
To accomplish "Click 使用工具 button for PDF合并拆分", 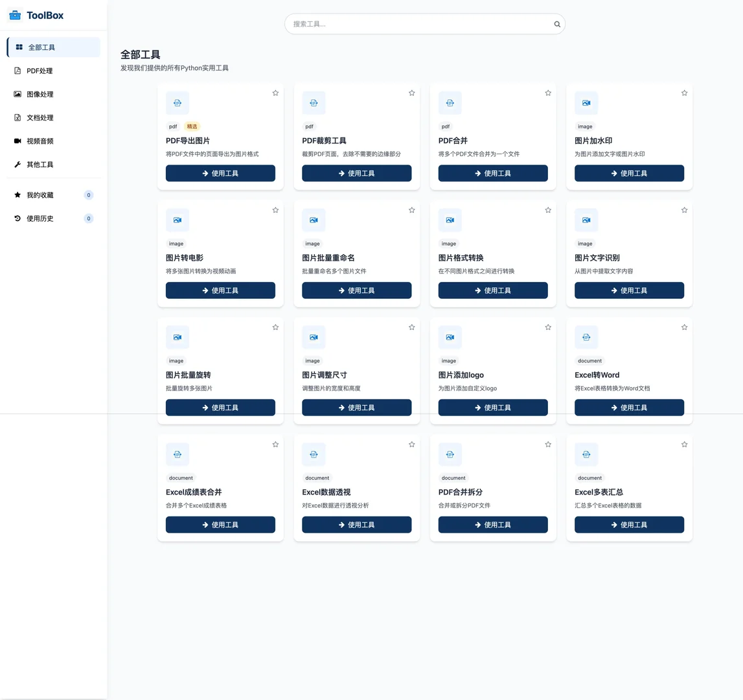I will coord(493,524).
